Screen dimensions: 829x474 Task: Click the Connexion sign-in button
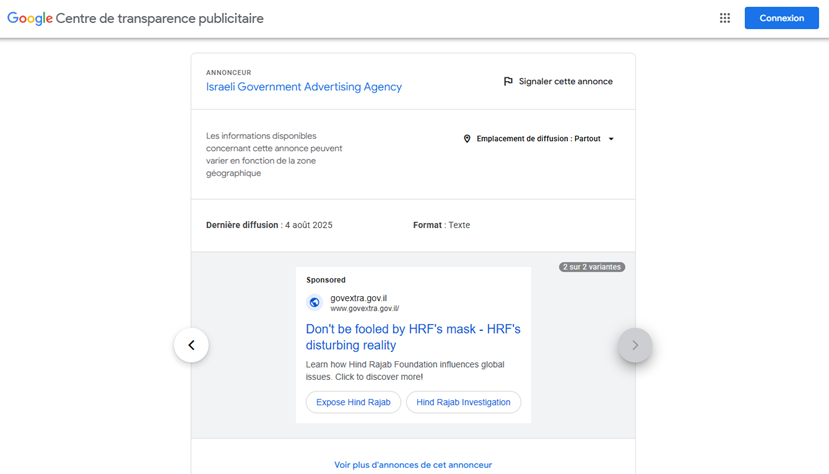[781, 18]
